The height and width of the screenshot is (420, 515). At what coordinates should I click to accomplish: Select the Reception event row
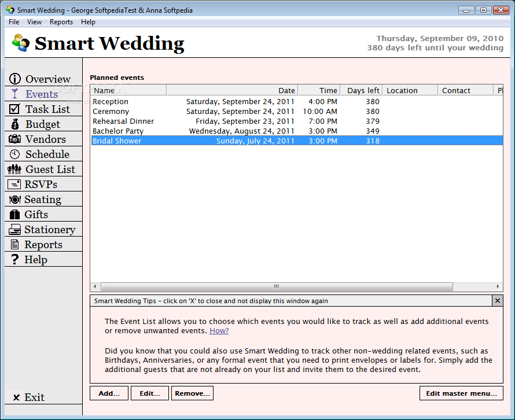tap(297, 101)
